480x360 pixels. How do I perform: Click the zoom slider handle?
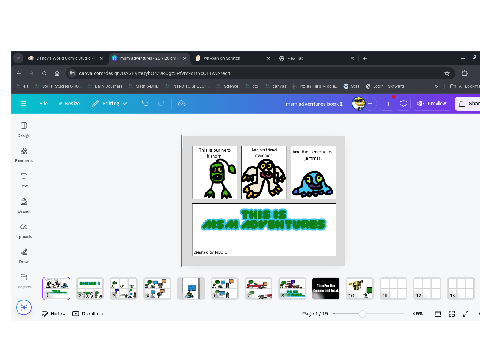(362, 314)
